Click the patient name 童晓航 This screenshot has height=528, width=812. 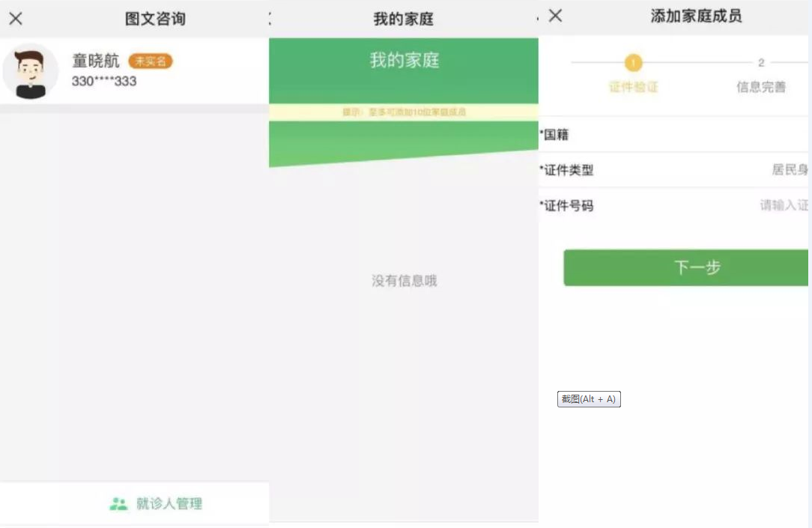pos(95,61)
